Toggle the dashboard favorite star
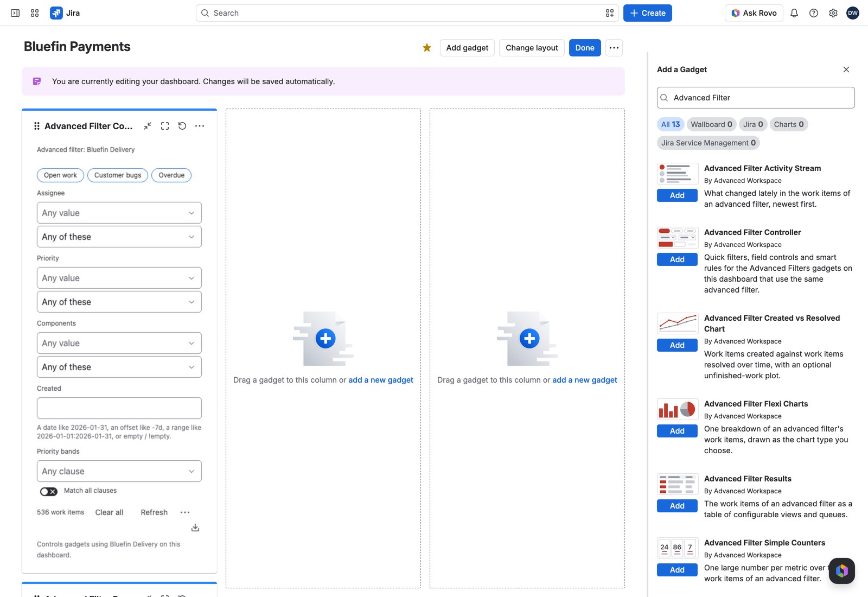 427,48
